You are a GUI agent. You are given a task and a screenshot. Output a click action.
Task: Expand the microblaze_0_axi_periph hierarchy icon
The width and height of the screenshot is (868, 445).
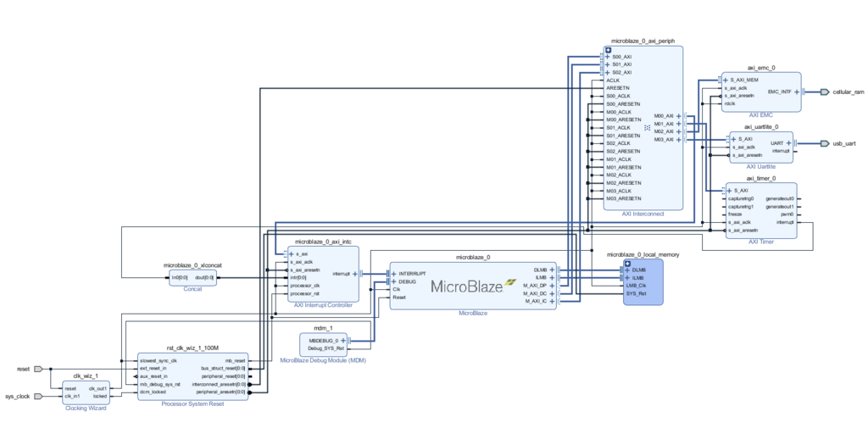[x=609, y=50]
